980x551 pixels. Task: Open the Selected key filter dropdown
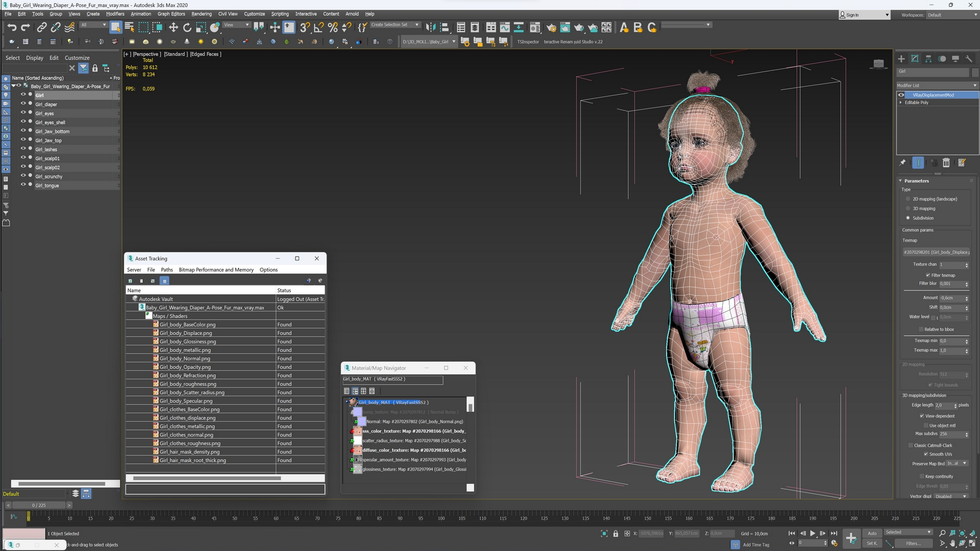(x=909, y=533)
